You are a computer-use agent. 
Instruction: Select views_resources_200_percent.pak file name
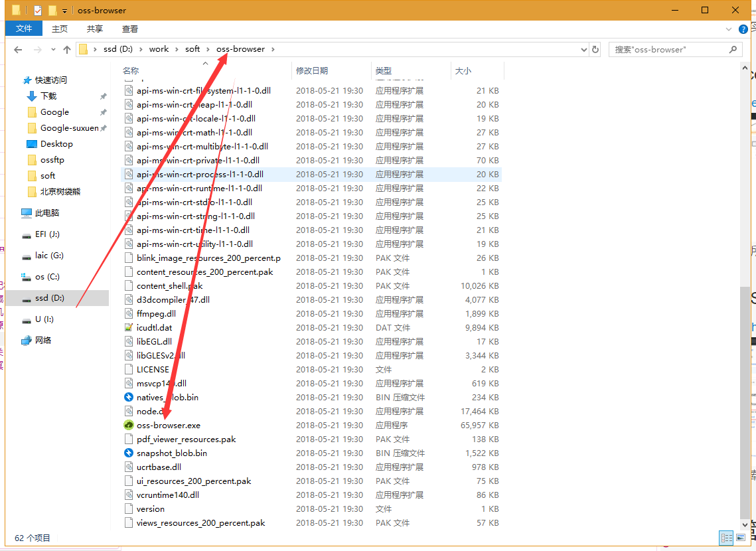click(x=200, y=523)
